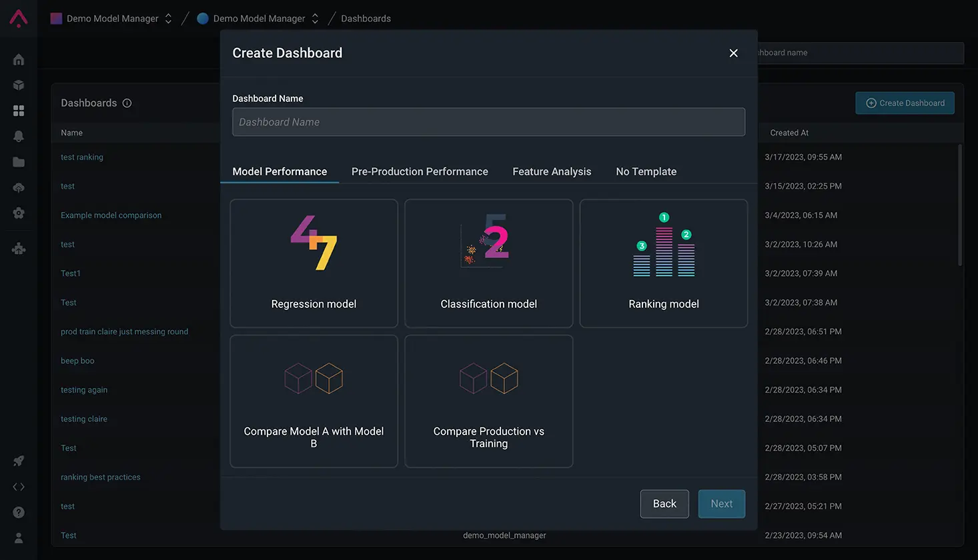Viewport: 978px width, 560px height.
Task: Open 'prod train claire just messing round'
Action: (x=124, y=331)
